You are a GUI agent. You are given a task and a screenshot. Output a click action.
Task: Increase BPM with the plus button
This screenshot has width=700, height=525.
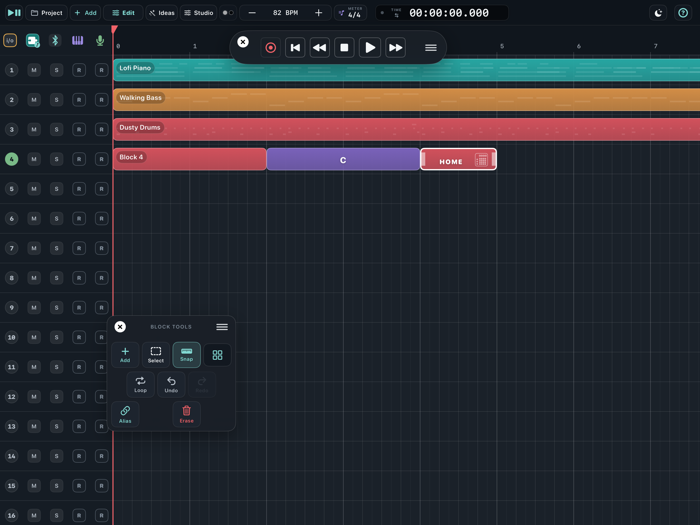318,13
